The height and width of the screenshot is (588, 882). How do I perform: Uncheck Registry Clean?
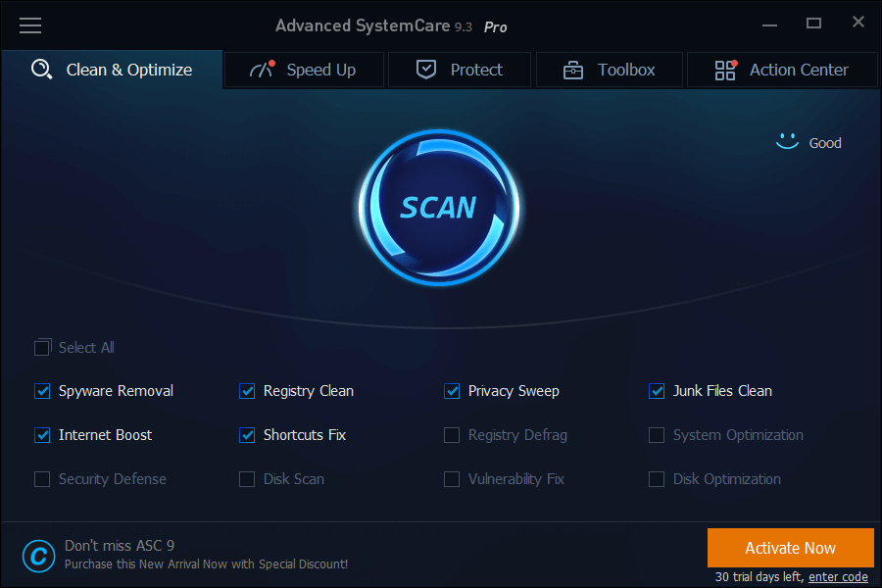(247, 391)
